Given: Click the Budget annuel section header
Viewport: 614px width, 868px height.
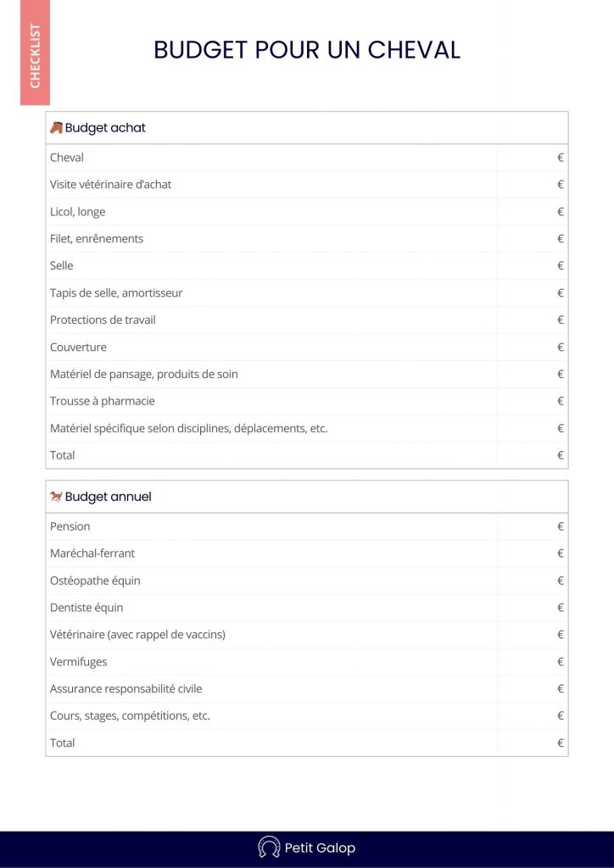Looking at the screenshot, I should coord(108,497).
